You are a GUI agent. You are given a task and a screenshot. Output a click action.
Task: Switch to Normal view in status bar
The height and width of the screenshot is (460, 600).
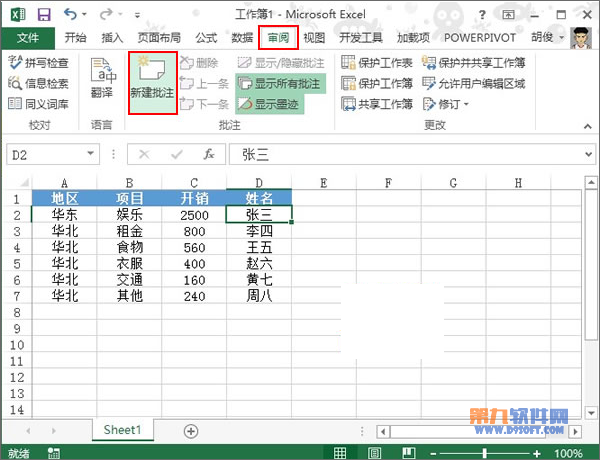pos(340,453)
